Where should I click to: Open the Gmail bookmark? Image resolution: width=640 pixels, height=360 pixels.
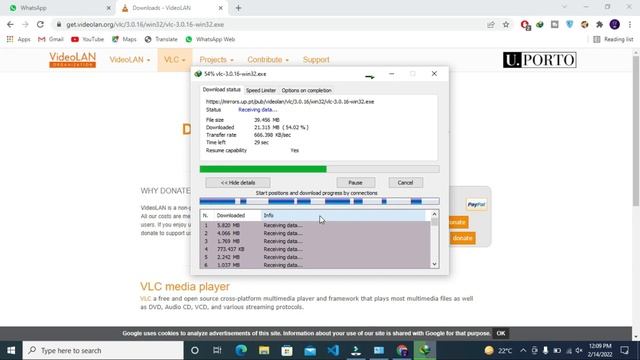[x=51, y=39]
